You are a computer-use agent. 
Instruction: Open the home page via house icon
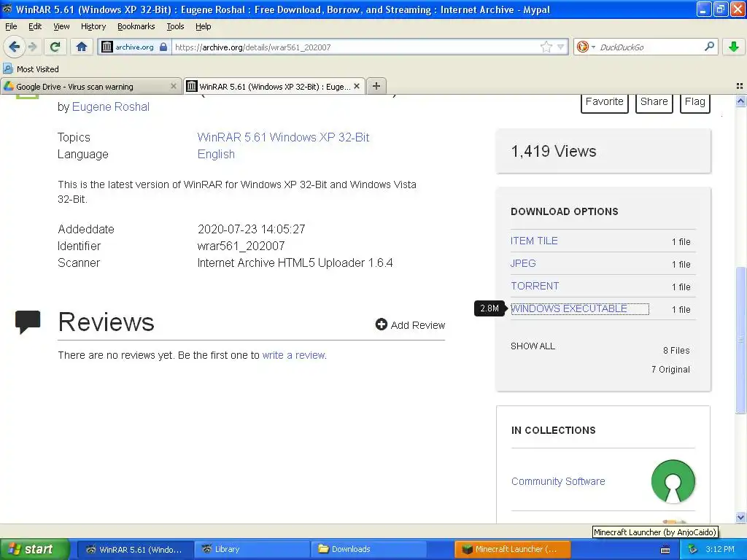tap(82, 47)
